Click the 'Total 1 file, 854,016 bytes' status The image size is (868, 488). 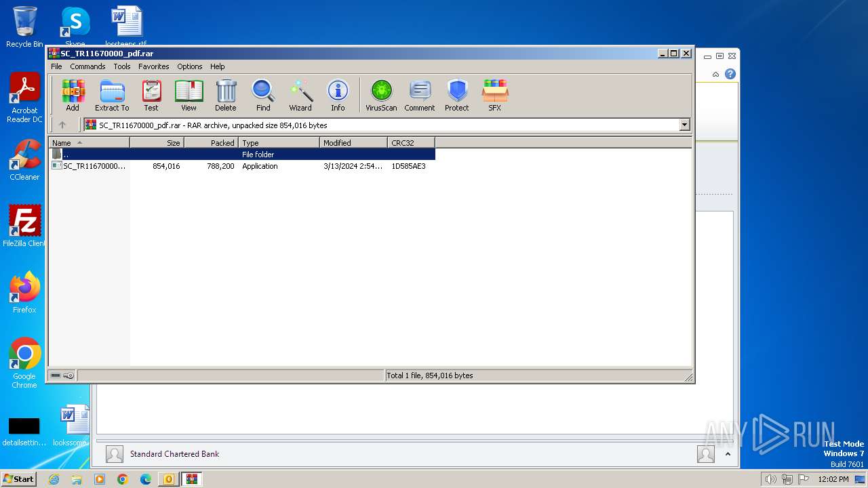pos(430,375)
